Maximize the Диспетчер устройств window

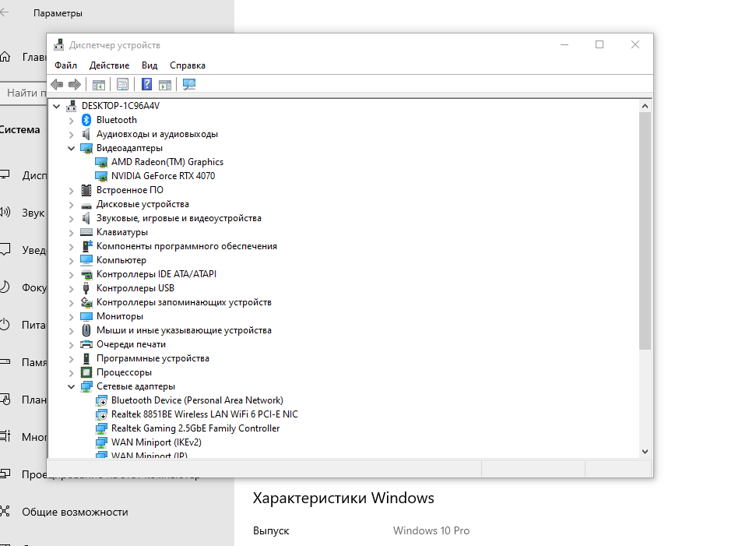pyautogui.click(x=600, y=44)
